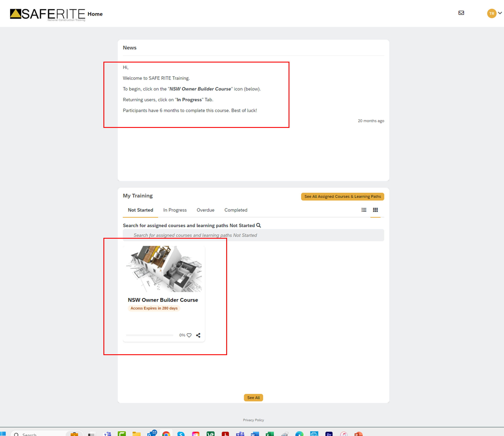Click the 'Returning users' instruction line
The image size is (504, 436).
point(168,100)
